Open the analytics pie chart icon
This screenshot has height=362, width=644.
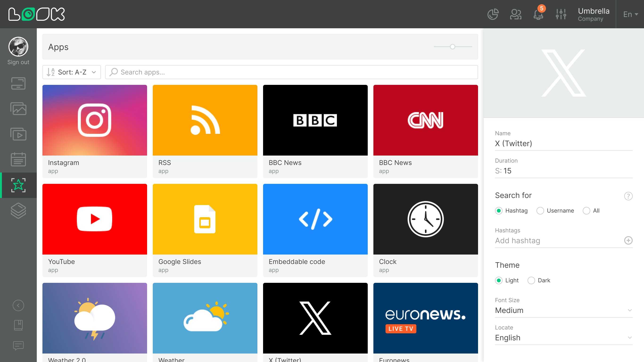coord(493,14)
